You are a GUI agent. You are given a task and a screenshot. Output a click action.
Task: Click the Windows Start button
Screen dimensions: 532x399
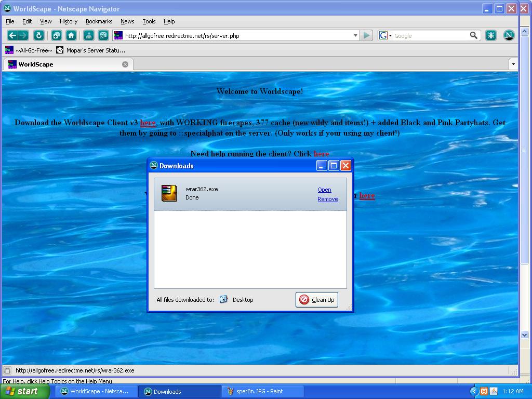24,391
